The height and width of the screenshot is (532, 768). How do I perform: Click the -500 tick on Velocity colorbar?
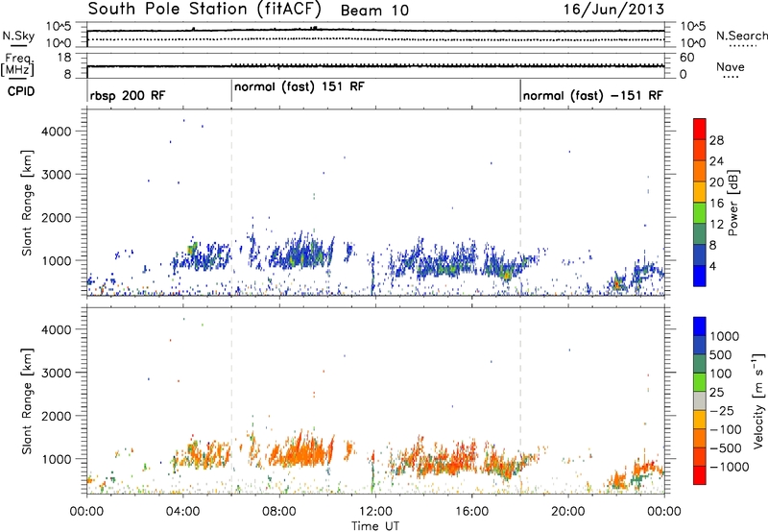click(726, 448)
